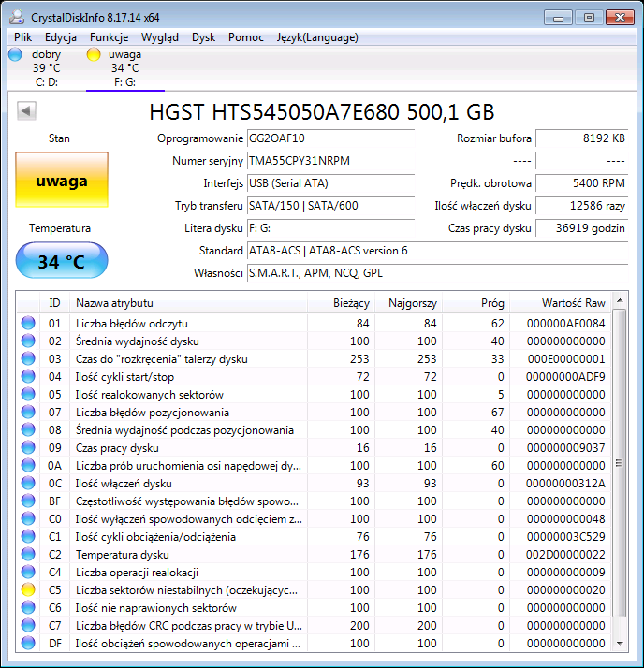The width and height of the screenshot is (644, 668).
Task: Click the blue status orb for disk C: D:
Action: [x=15, y=54]
